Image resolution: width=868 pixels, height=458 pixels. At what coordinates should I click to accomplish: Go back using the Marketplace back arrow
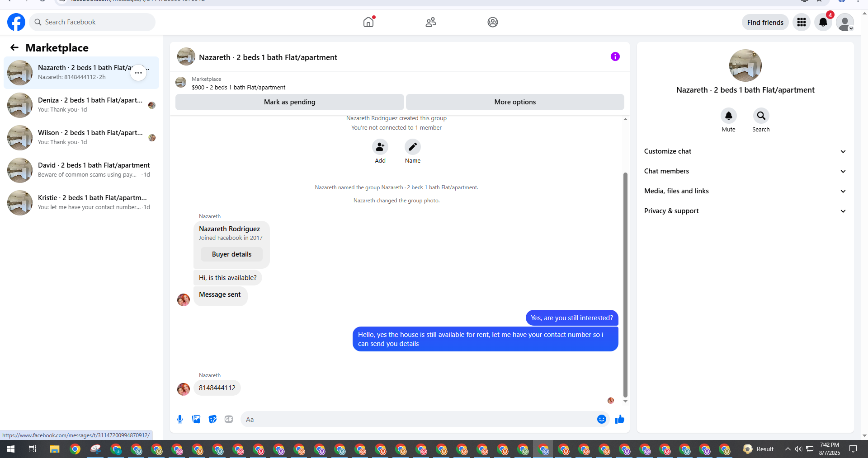coord(14,47)
